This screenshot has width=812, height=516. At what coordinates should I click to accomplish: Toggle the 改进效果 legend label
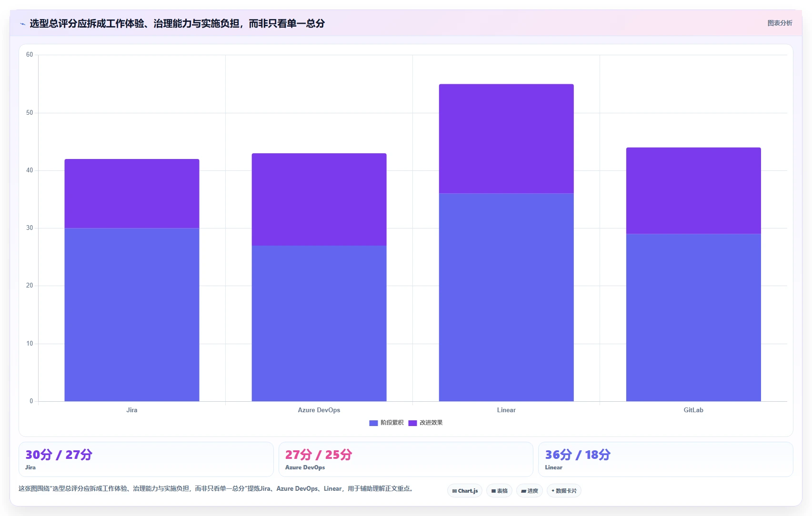tap(431, 423)
